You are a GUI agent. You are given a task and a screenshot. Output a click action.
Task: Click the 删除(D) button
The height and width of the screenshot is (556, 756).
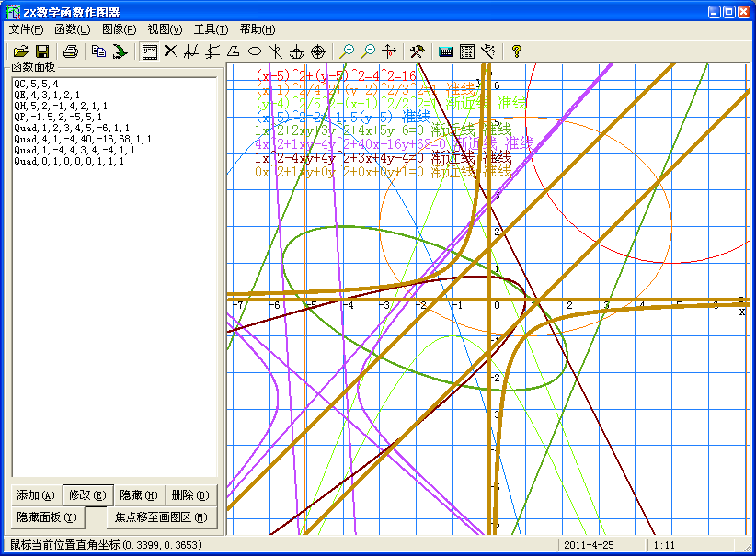(x=190, y=494)
